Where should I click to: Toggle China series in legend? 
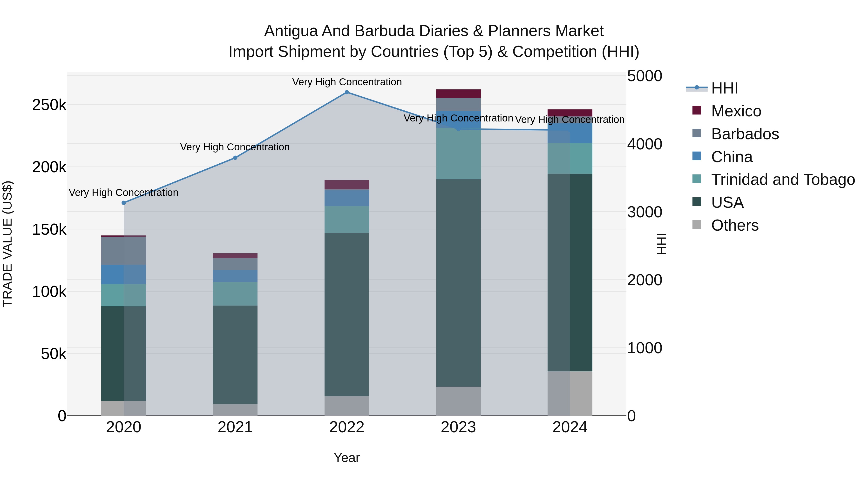[x=722, y=157]
